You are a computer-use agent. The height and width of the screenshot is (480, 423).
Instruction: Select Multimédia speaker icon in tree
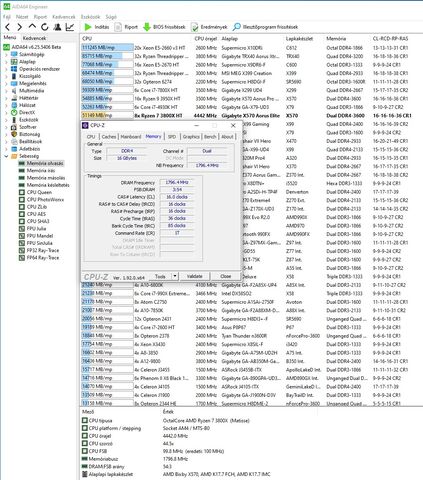click(x=14, y=91)
